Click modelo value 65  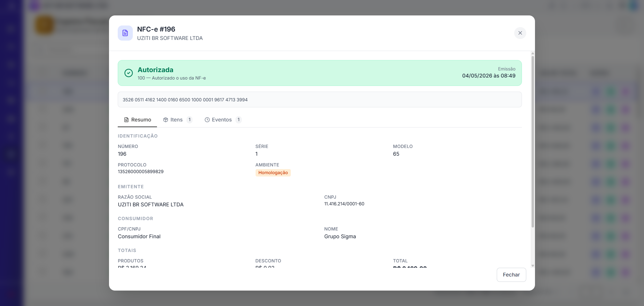[396, 154]
